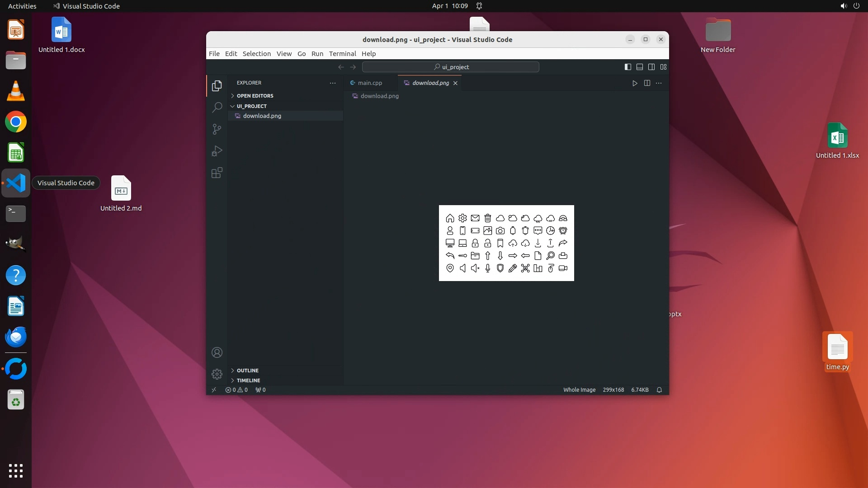Click errors and warnings status indicator
Screen dimensions: 868x488
[x=236, y=390]
